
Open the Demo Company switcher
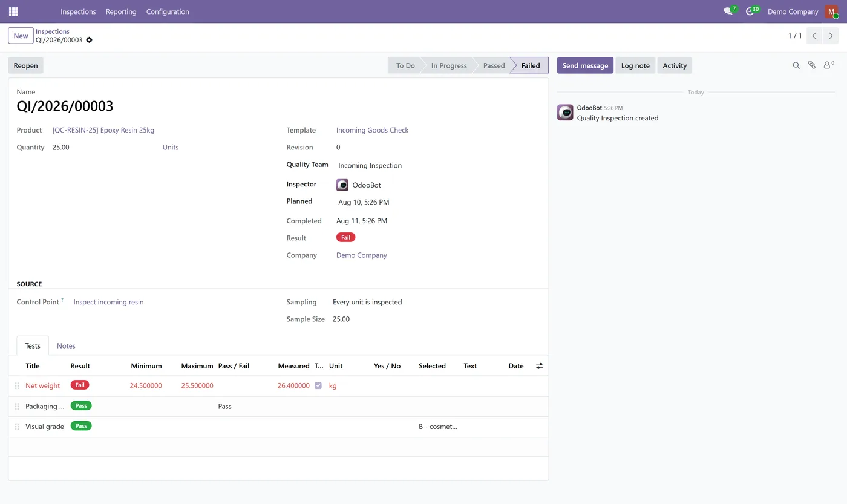[793, 11]
